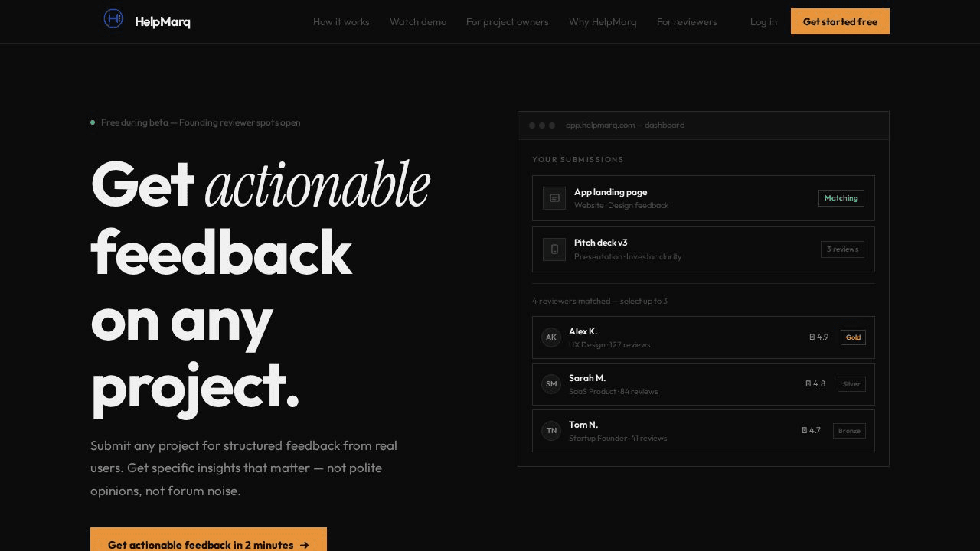This screenshot has height=551, width=980.
Task: Select the SM avatar for Sarah M.
Action: (551, 384)
